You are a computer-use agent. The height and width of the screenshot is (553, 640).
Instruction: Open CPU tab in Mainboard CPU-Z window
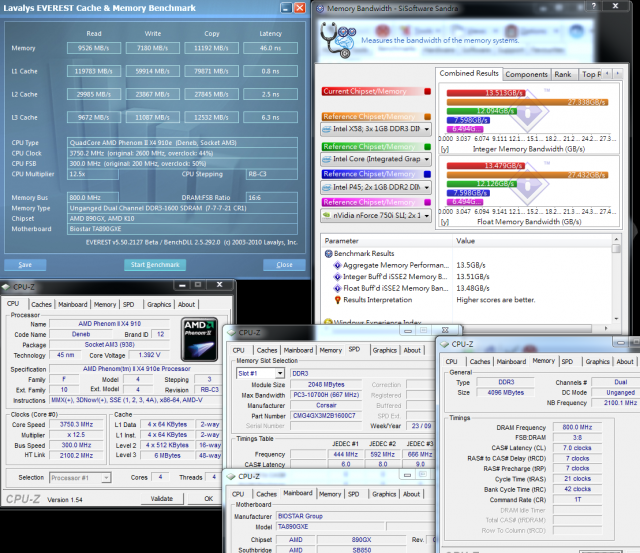click(238, 494)
